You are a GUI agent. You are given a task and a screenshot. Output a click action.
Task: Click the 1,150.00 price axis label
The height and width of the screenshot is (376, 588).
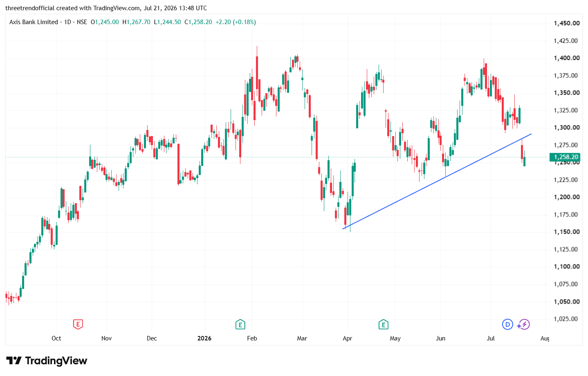[566, 232]
